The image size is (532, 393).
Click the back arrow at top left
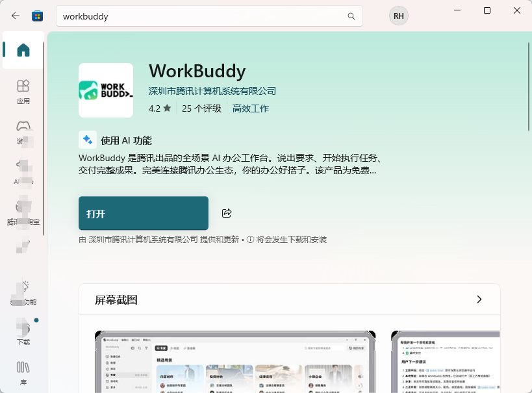click(16, 16)
